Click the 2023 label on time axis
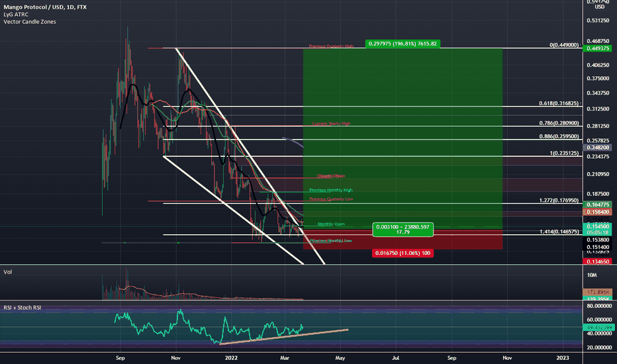Viewport: 617px width, 364px height. (x=563, y=357)
